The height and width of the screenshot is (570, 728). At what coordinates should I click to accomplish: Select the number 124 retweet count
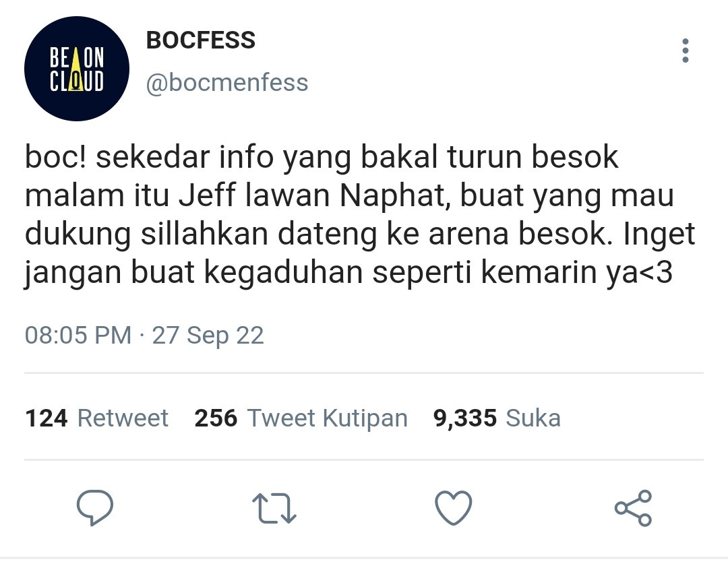47,418
